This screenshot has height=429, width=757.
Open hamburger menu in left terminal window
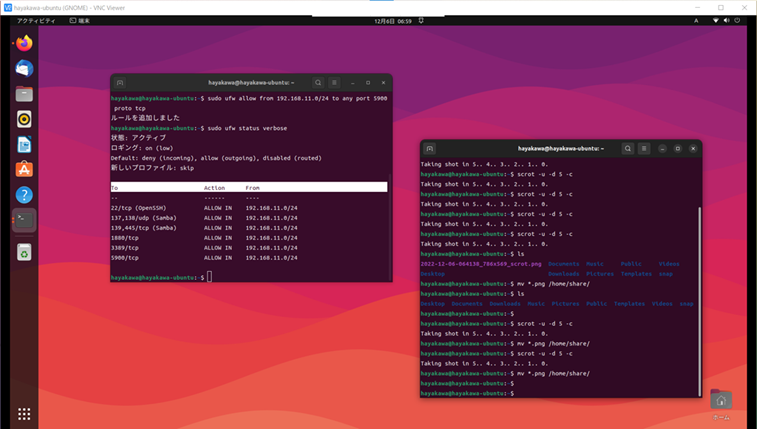click(x=335, y=83)
